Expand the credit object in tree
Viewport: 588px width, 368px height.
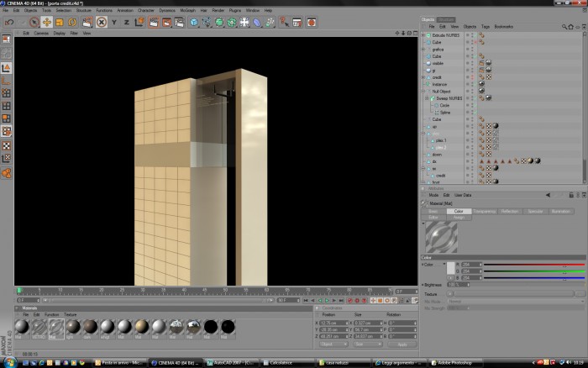point(423,77)
